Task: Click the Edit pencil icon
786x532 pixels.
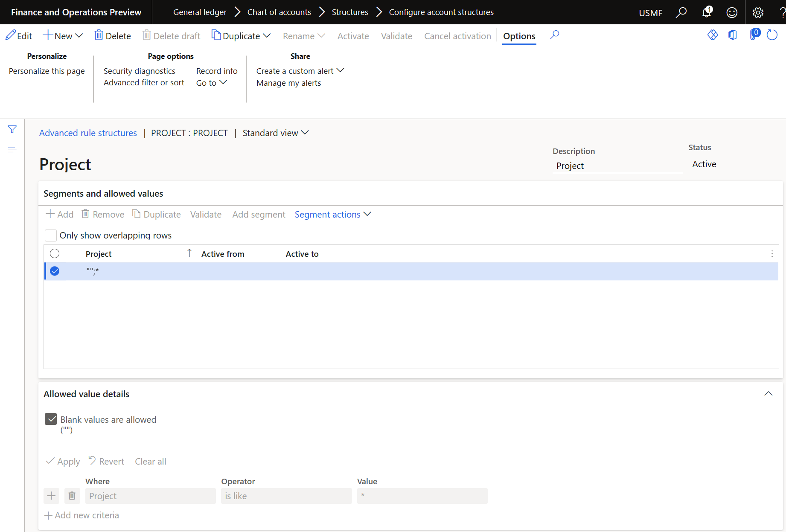Action: coord(11,35)
